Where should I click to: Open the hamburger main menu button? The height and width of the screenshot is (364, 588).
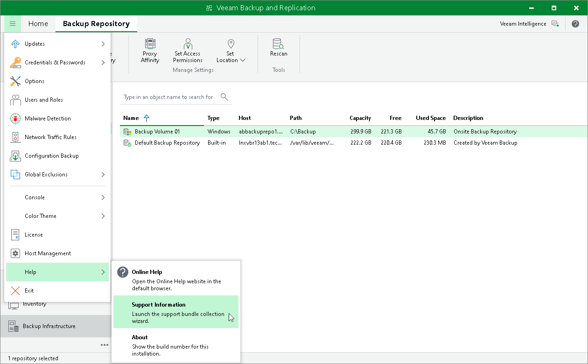(13, 24)
